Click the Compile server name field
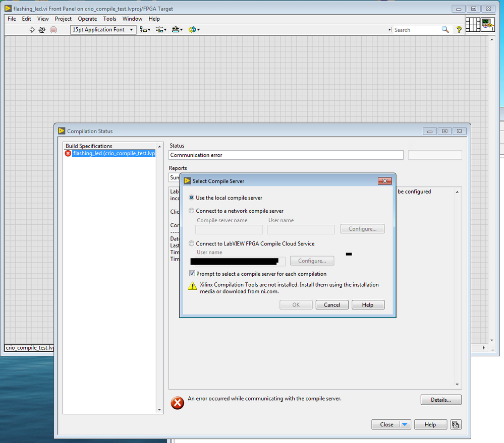The width and height of the screenshot is (504, 443). coord(229,229)
